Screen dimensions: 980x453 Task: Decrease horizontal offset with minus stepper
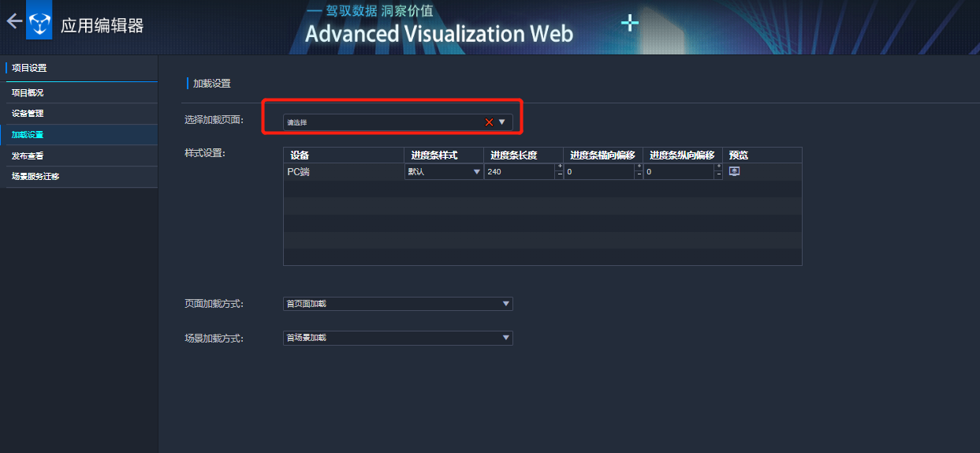[639, 175]
